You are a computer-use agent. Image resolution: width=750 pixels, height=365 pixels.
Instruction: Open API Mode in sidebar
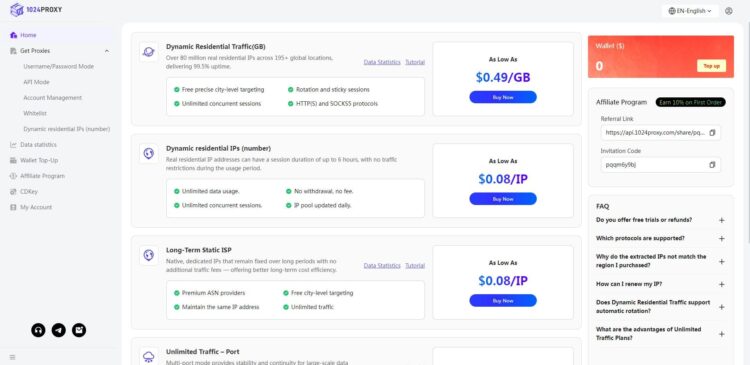tap(36, 82)
